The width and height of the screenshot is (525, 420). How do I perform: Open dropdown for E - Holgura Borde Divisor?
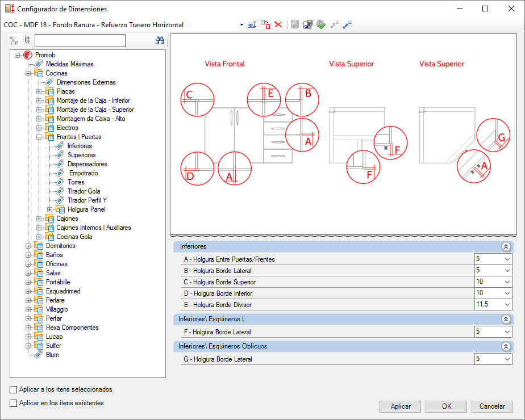(x=507, y=305)
